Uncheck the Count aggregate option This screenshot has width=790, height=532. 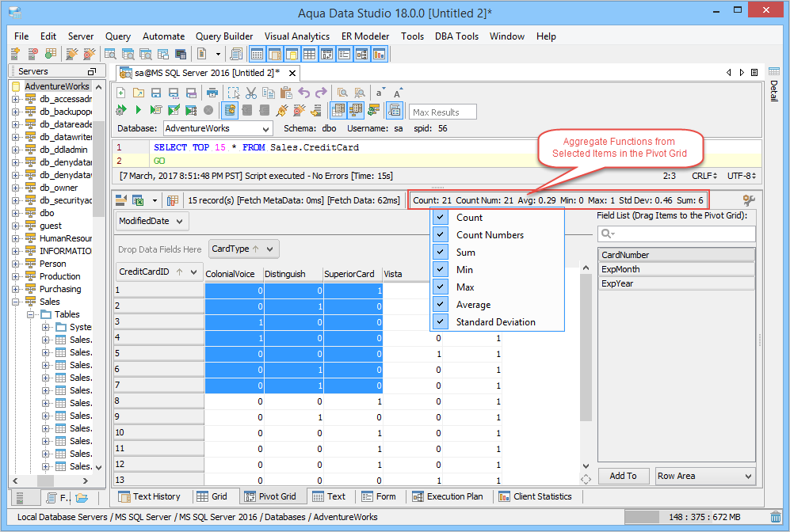pos(441,218)
